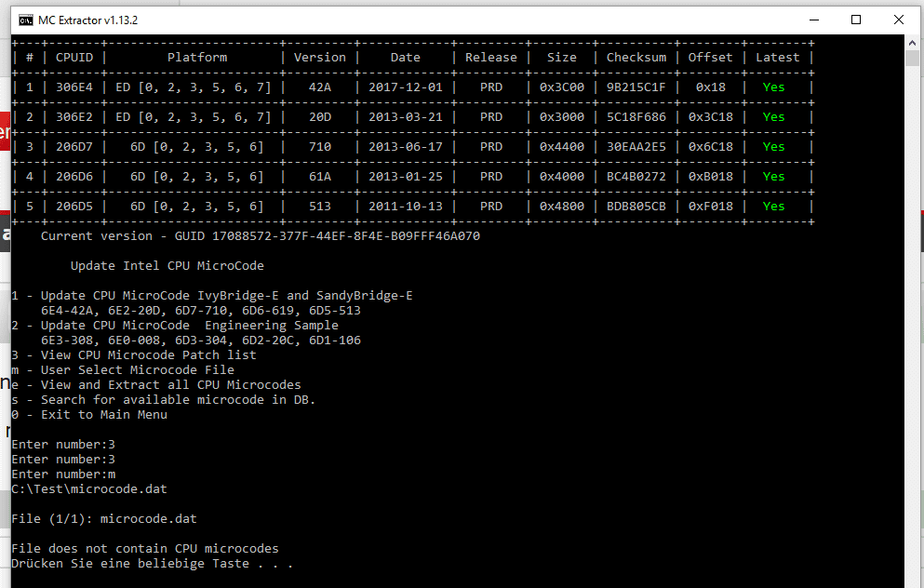The height and width of the screenshot is (588, 924).
Task: Select CPUID 206D7 cell
Action: coord(74,147)
